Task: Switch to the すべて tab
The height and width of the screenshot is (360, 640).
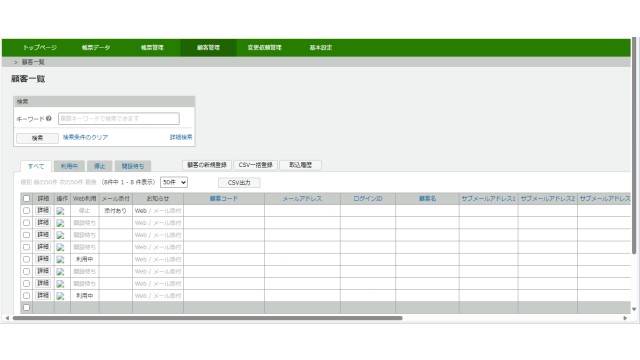Action: pos(36,166)
